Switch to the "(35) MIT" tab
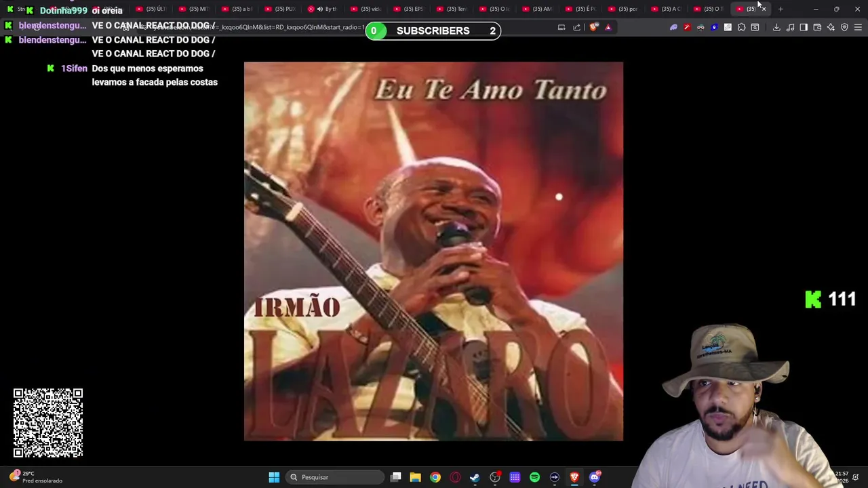This screenshot has height=488, width=868. point(195,9)
